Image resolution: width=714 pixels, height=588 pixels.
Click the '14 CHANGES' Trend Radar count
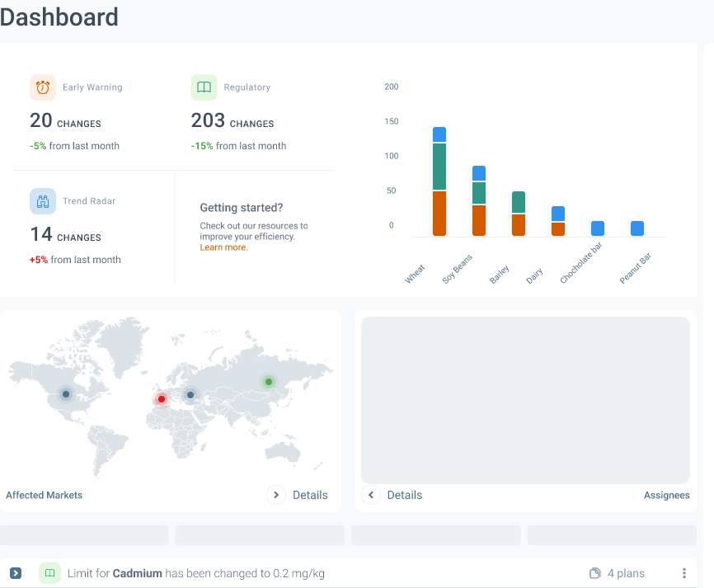click(x=66, y=234)
